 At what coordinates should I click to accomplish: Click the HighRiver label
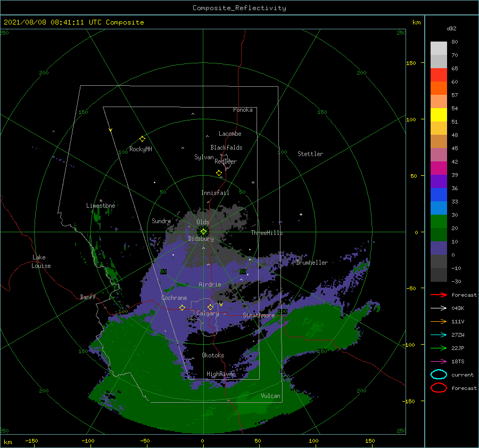[221, 374]
